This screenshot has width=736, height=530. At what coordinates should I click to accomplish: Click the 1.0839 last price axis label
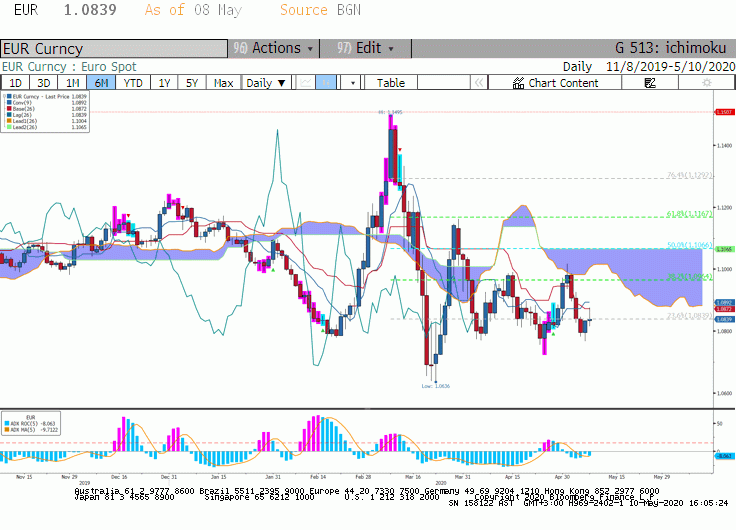(724, 319)
